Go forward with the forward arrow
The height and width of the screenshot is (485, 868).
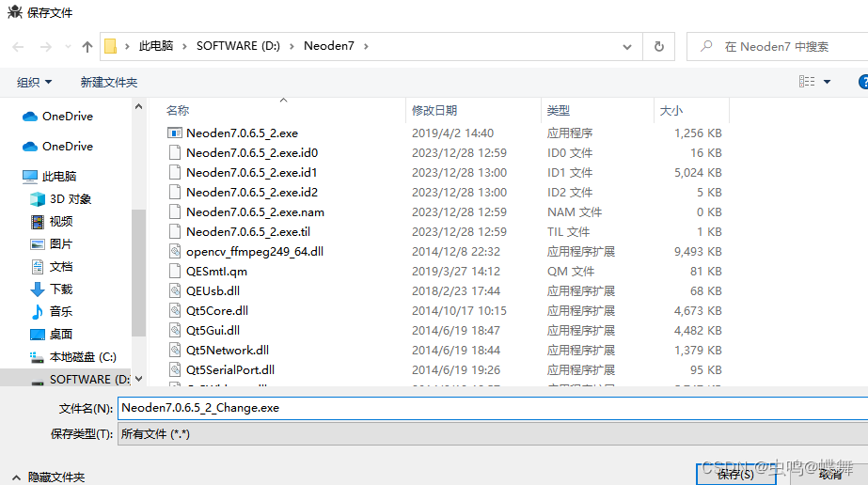click(x=46, y=47)
